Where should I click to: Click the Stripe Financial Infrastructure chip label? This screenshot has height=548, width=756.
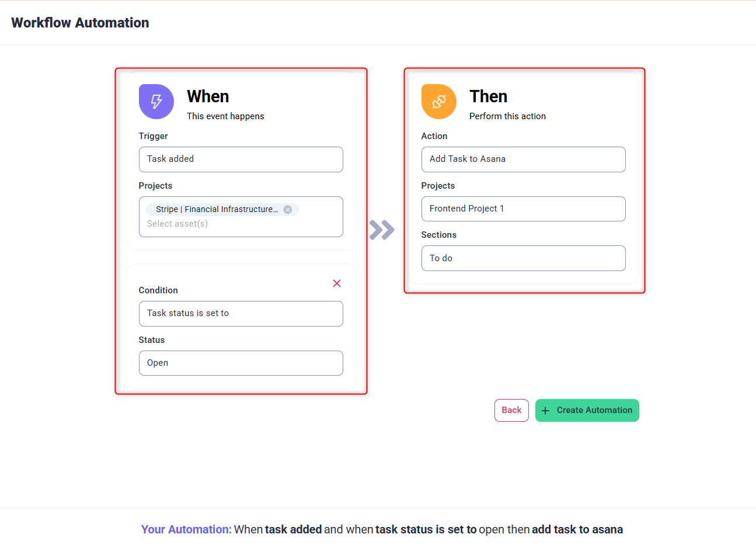[x=217, y=209]
